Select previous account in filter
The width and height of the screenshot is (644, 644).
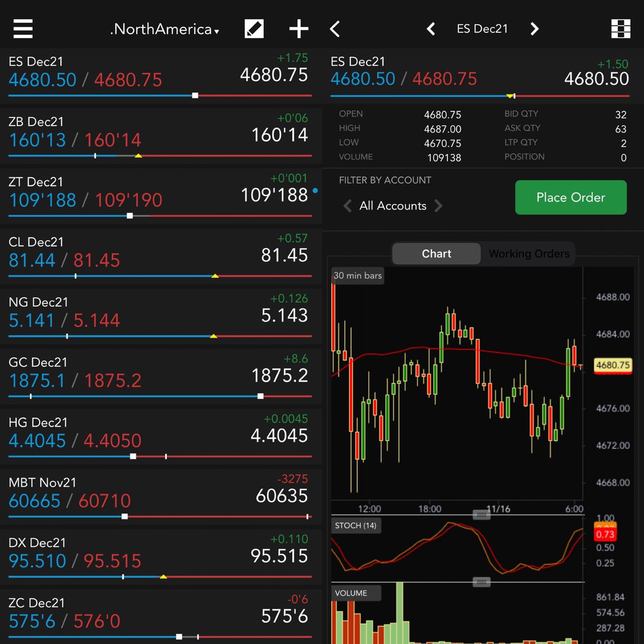point(348,206)
